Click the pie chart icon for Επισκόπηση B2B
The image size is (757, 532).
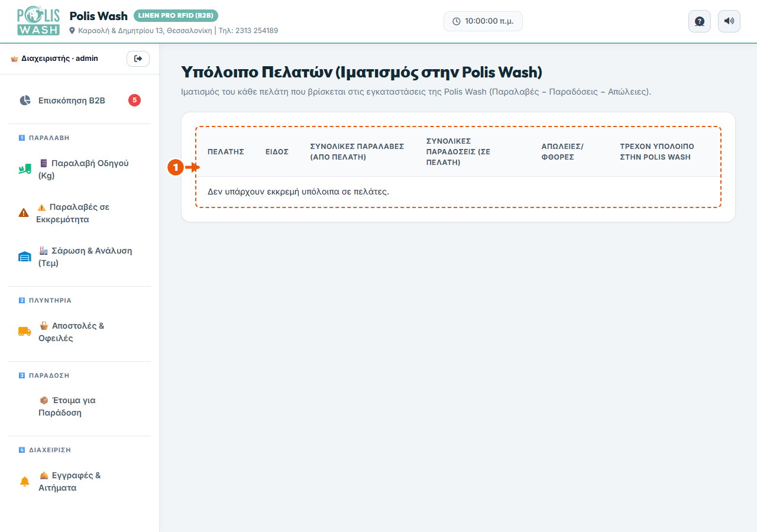pyautogui.click(x=25, y=100)
